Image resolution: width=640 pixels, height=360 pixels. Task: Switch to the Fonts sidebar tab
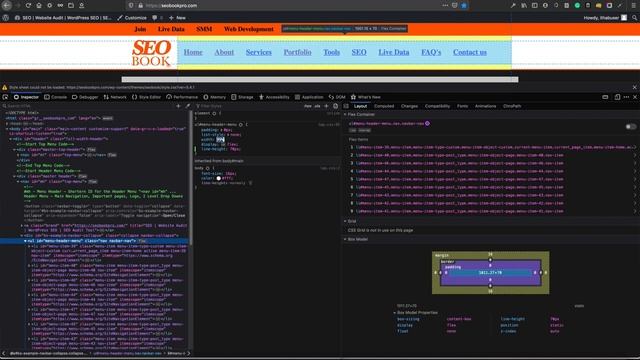coord(462,106)
